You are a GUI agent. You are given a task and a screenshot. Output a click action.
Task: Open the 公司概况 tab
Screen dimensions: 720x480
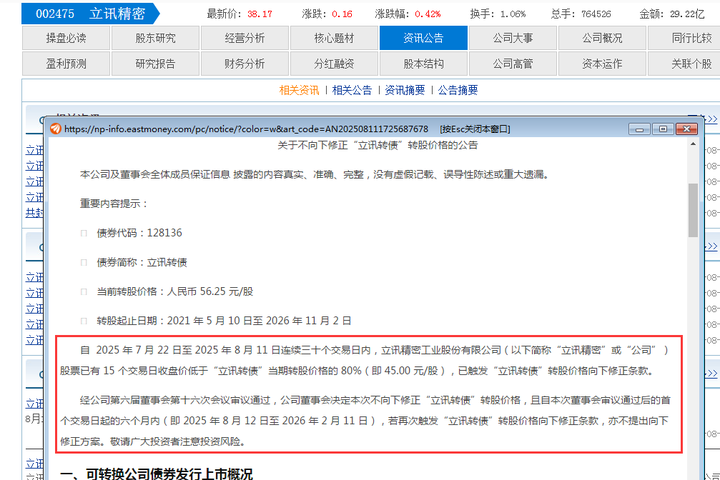tap(602, 38)
